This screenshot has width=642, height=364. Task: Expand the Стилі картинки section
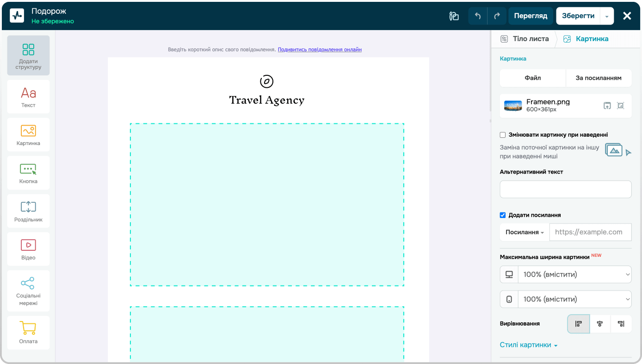pyautogui.click(x=529, y=345)
